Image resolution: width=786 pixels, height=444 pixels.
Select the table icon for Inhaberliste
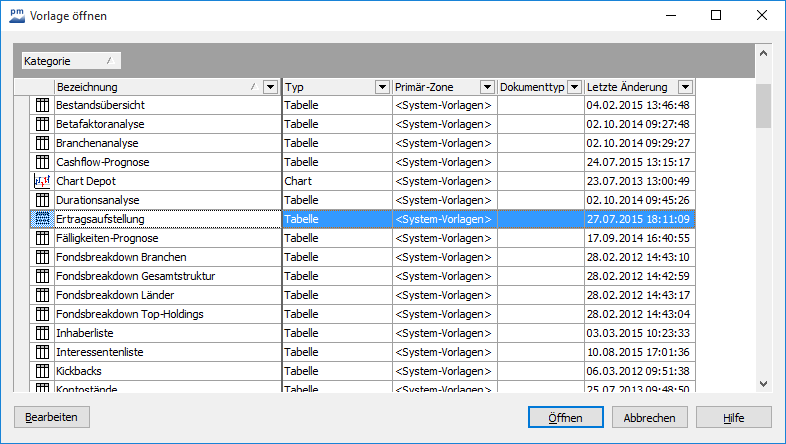point(42,333)
